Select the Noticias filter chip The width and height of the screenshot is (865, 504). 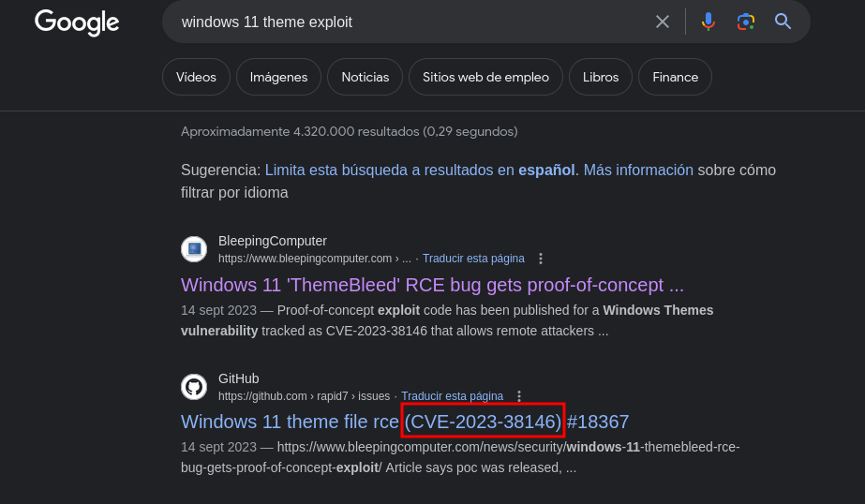click(x=365, y=77)
